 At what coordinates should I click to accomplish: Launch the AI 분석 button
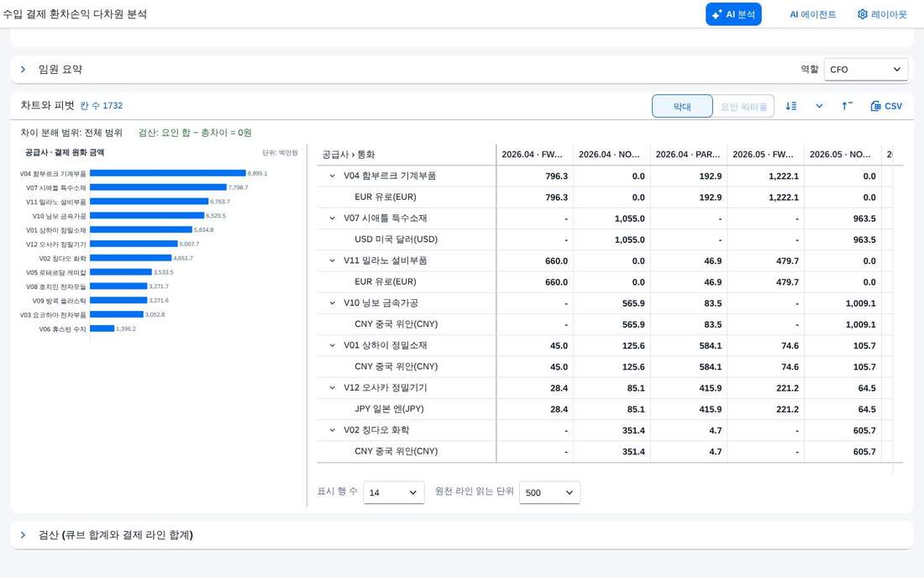733,14
